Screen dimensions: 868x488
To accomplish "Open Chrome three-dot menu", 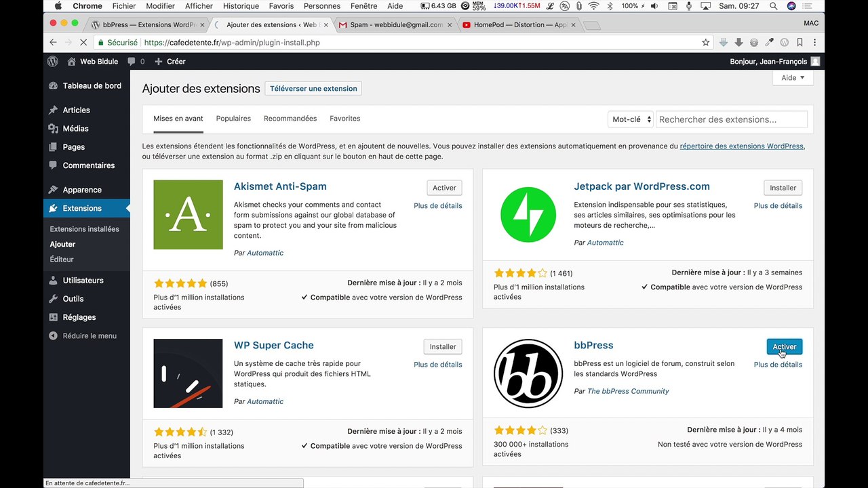I will click(x=815, y=42).
